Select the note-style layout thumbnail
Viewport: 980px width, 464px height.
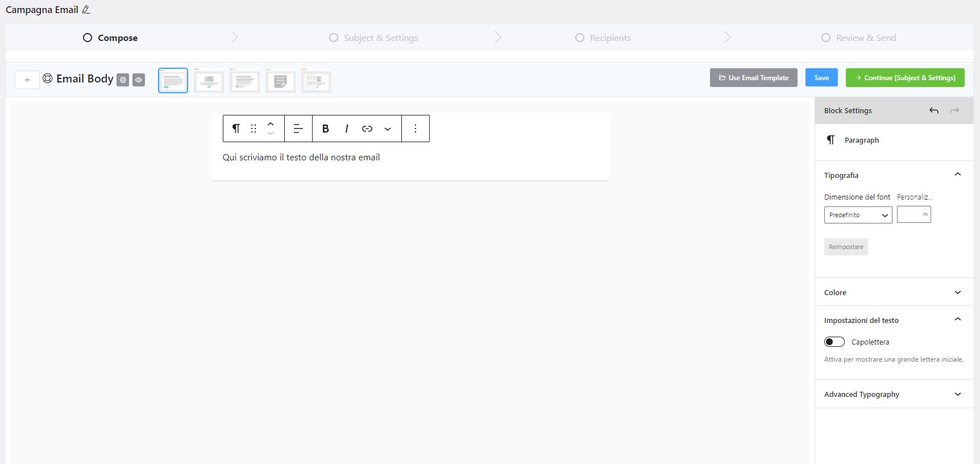(x=280, y=81)
